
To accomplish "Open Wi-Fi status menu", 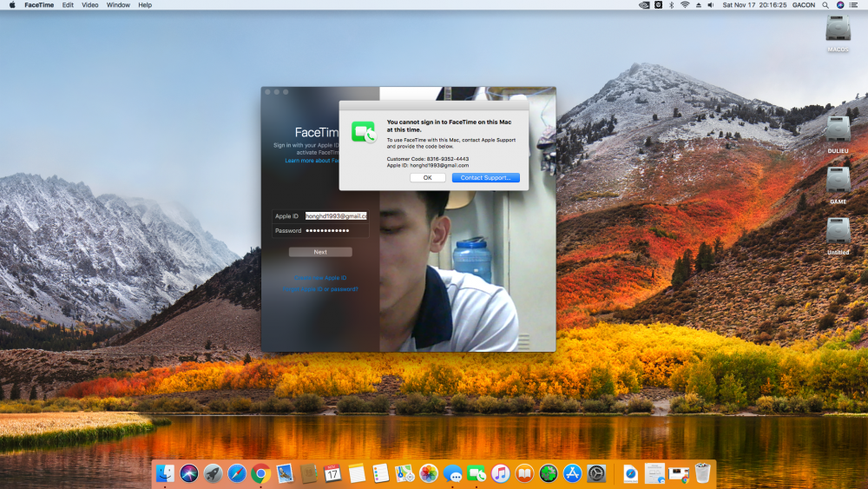I will [x=685, y=5].
